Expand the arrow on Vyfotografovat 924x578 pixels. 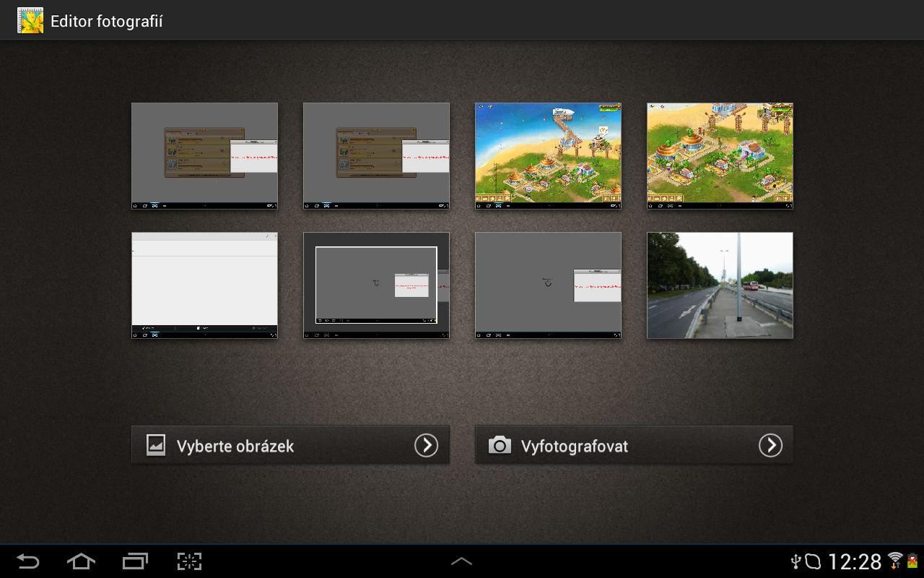769,445
